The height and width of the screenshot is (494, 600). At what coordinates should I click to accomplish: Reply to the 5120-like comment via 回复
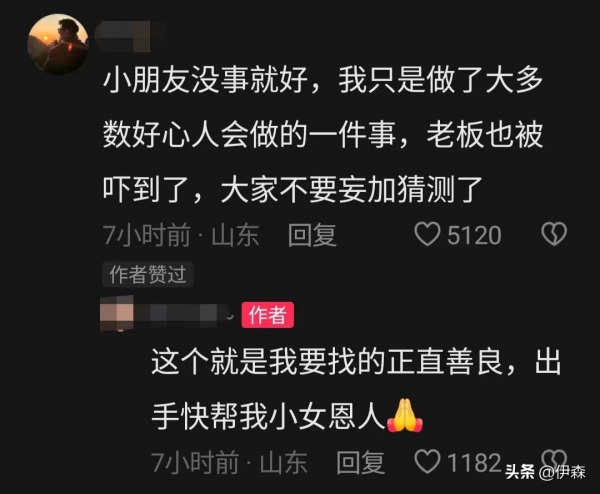click(x=312, y=235)
